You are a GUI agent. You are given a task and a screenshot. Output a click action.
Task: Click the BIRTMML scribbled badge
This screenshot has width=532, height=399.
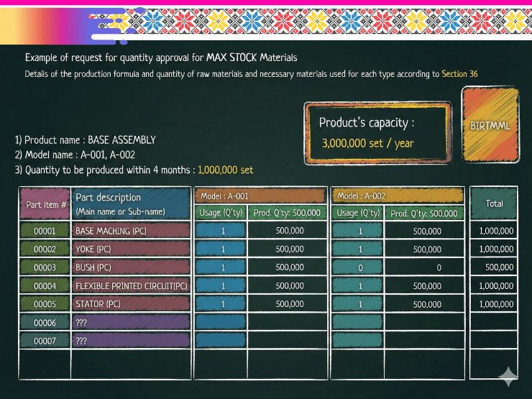(490, 125)
